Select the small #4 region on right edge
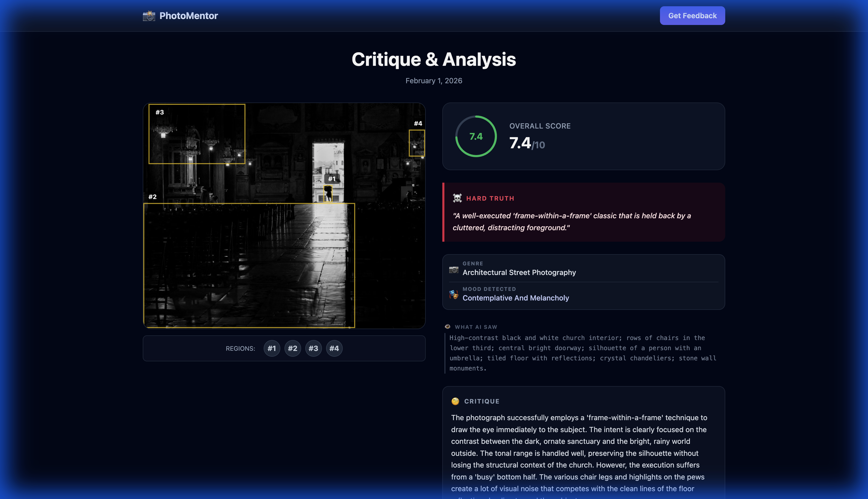This screenshot has height=499, width=868. point(417,143)
